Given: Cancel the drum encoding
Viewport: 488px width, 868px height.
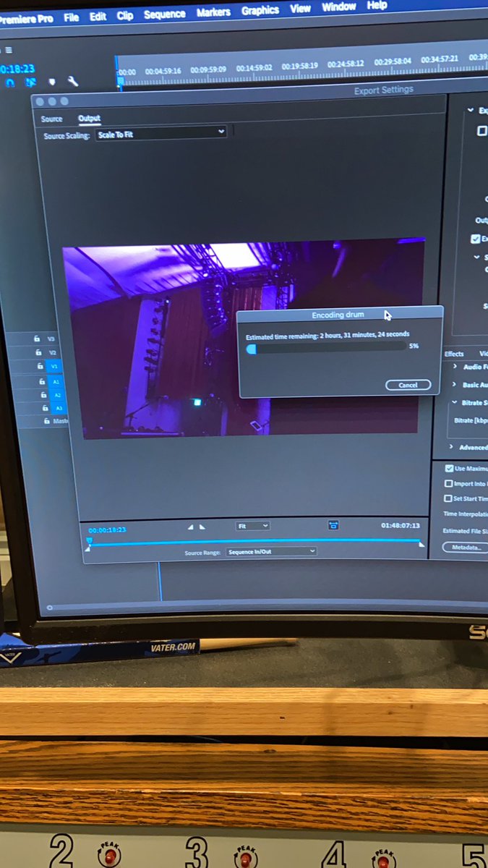Looking at the screenshot, I should pos(408,385).
